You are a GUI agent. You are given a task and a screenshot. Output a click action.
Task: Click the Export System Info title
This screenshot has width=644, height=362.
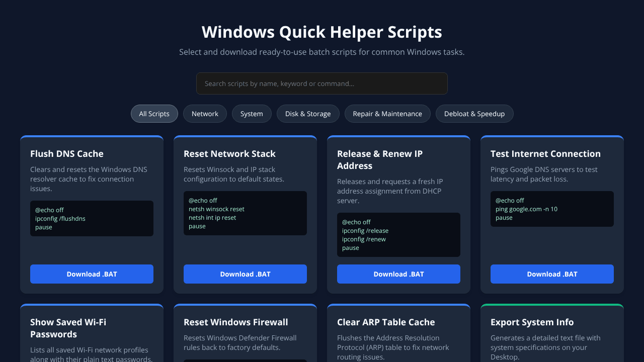[532, 322]
